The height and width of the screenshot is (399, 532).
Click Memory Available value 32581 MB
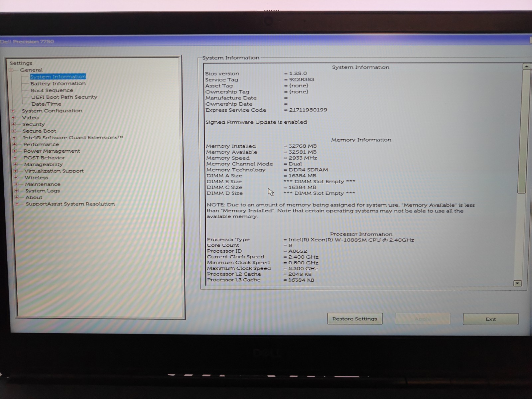tap(303, 152)
